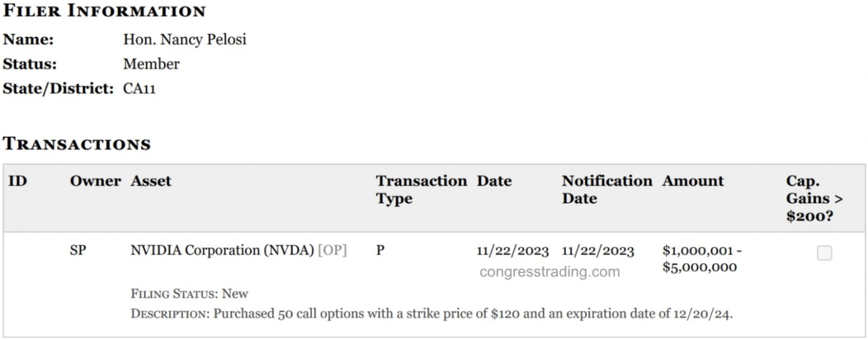Click the CA11 district value
868x340 pixels.
point(139,88)
